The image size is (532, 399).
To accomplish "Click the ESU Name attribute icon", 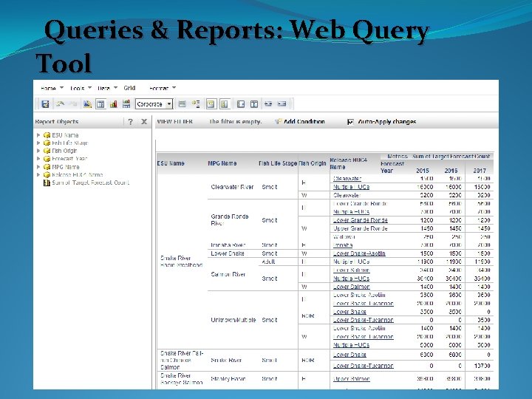I will coord(47,135).
